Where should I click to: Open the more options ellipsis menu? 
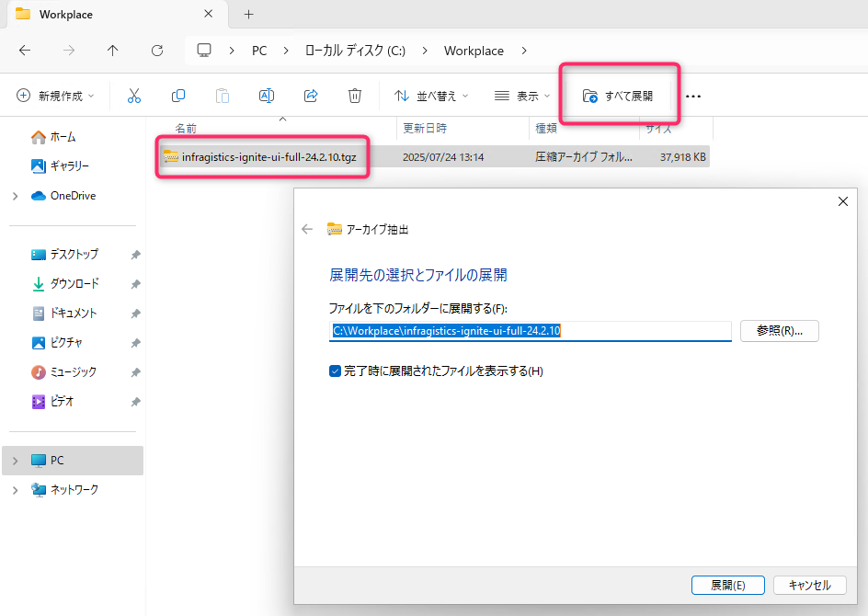693,97
